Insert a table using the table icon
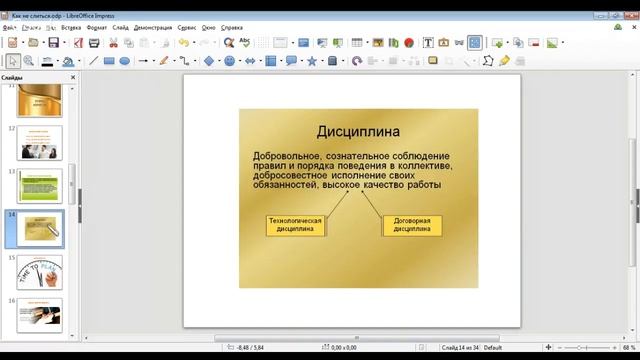 pos(357,42)
